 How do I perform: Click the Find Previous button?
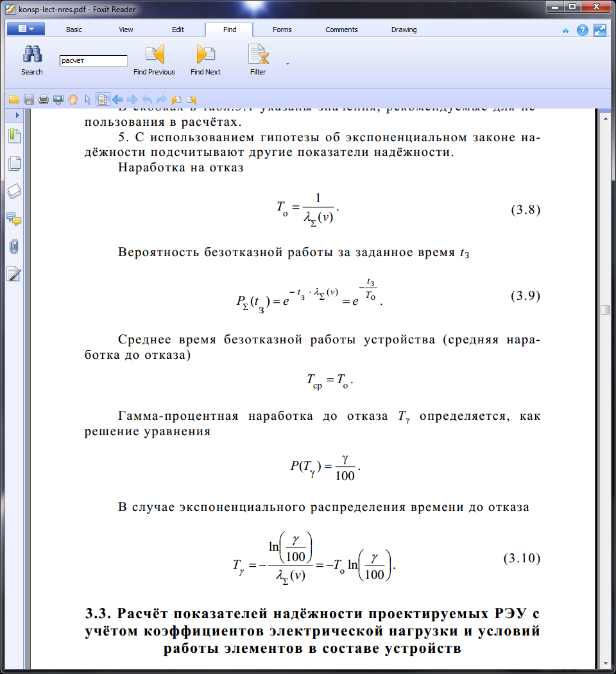coord(154,60)
